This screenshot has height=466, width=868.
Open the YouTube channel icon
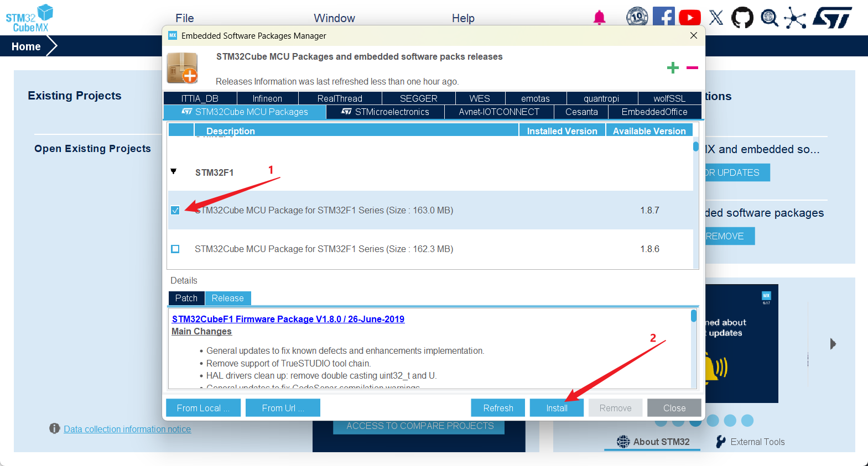(x=690, y=18)
